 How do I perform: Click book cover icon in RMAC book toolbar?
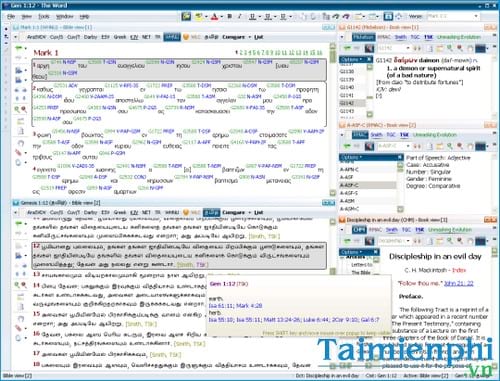tap(369, 146)
